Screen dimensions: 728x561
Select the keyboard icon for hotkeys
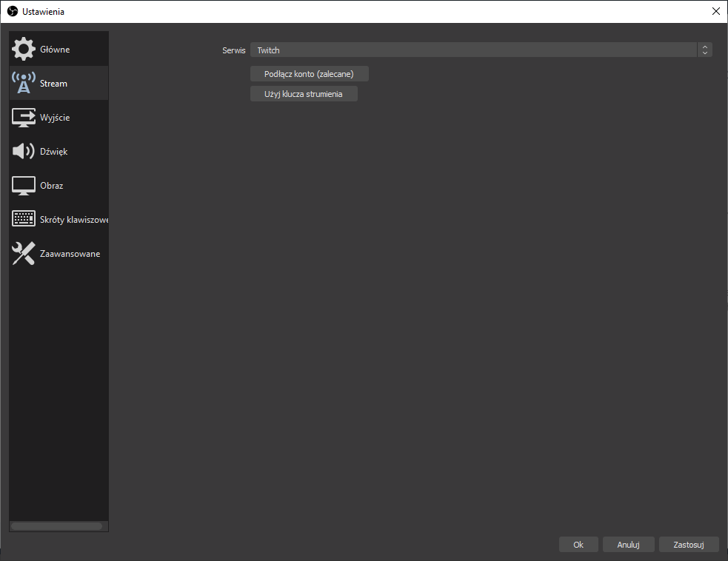coord(24,220)
